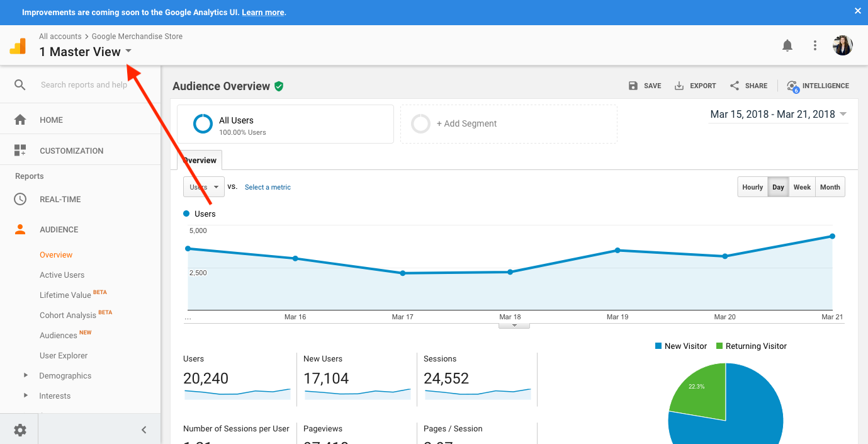Switch chart granularity to Month

coord(830,187)
